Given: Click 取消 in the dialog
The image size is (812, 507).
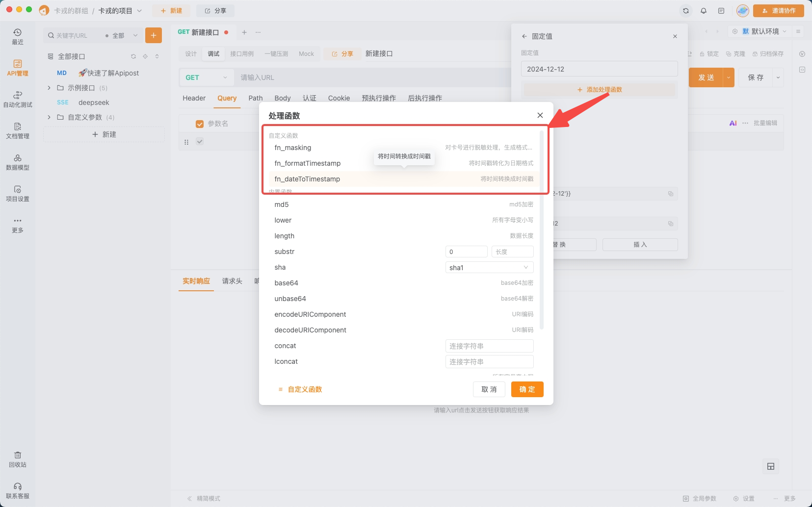Looking at the screenshot, I should pos(489,389).
